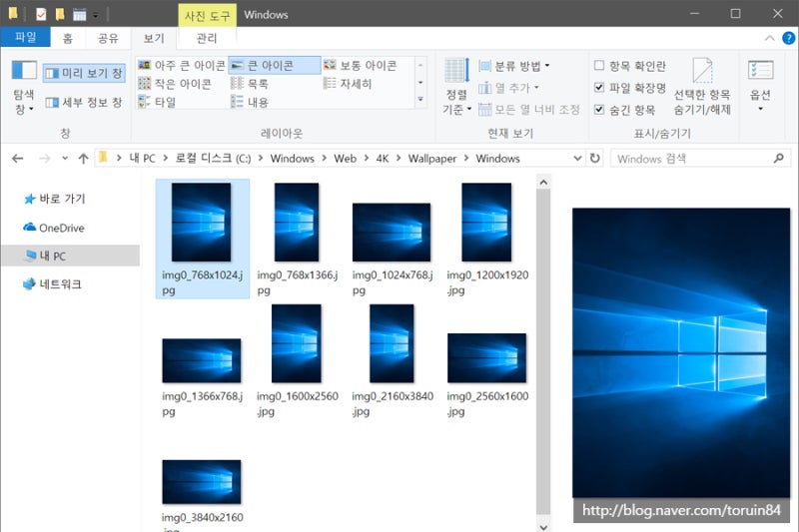The image size is (799, 532).
Task: Toggle the 미리 보기 창 preview pane
Action: point(84,73)
